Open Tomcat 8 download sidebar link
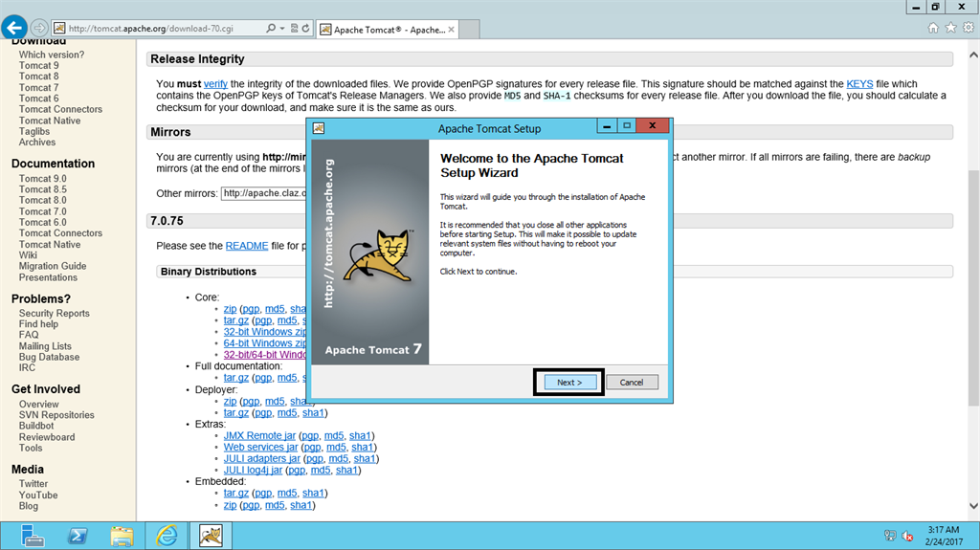 [x=38, y=77]
